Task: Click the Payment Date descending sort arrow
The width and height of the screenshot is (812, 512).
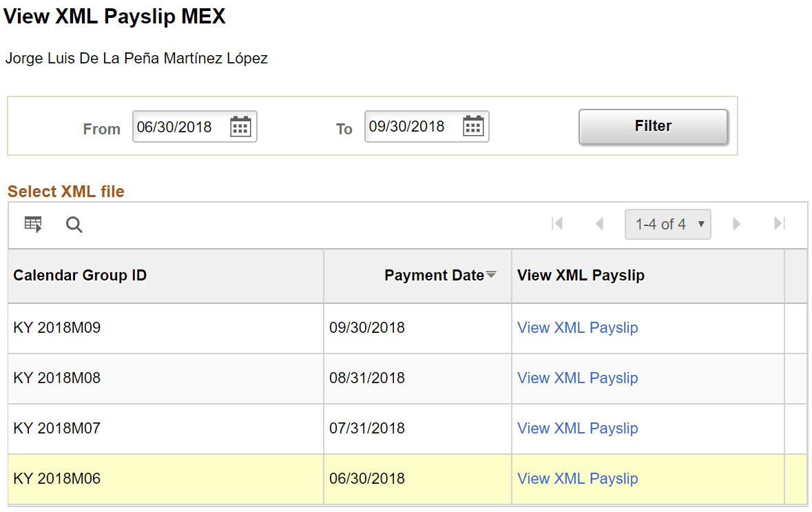Action: tap(491, 274)
